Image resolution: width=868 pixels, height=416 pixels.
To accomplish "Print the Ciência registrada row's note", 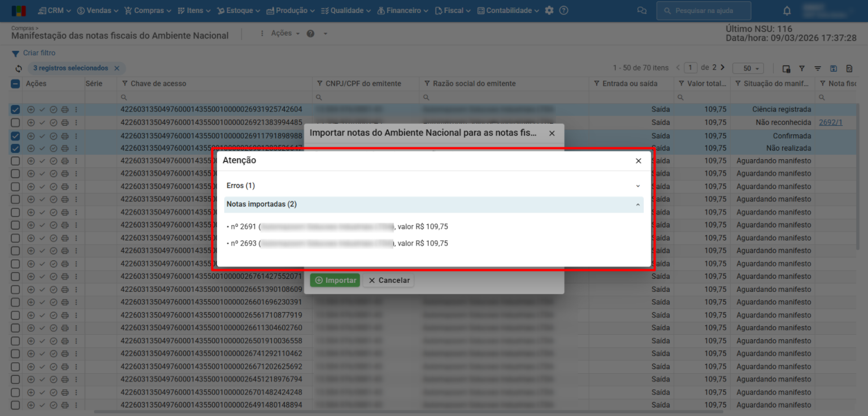I will pyautogui.click(x=64, y=110).
